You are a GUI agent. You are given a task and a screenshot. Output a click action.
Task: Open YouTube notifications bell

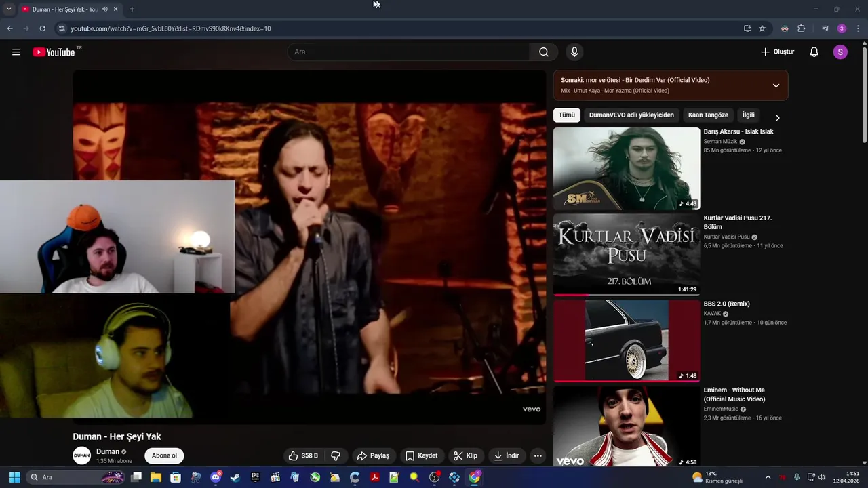tap(814, 52)
